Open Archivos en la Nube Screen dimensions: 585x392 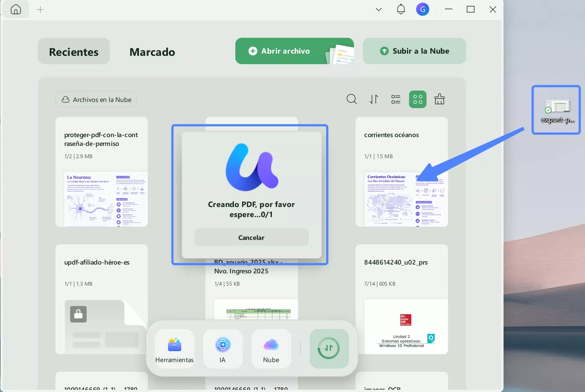[96, 99]
